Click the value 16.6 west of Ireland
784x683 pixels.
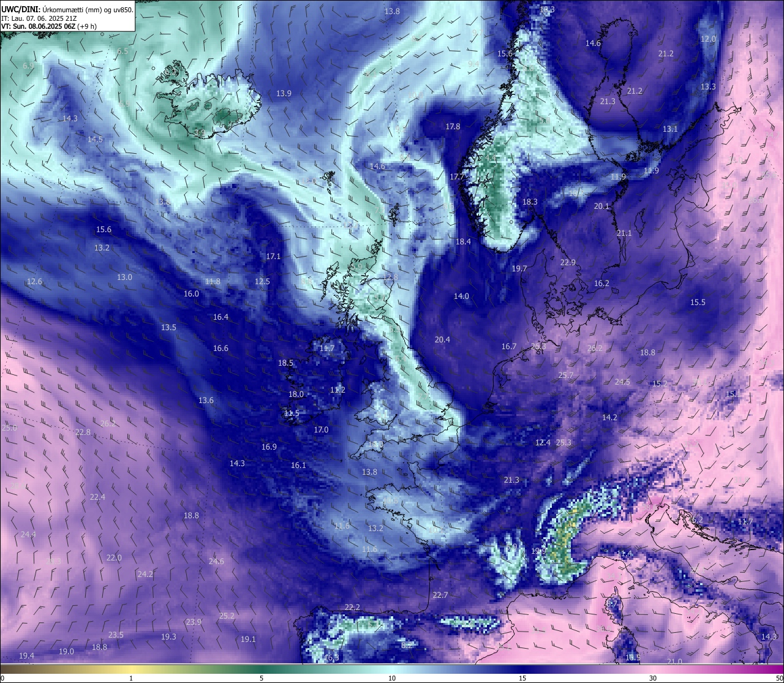(221, 349)
